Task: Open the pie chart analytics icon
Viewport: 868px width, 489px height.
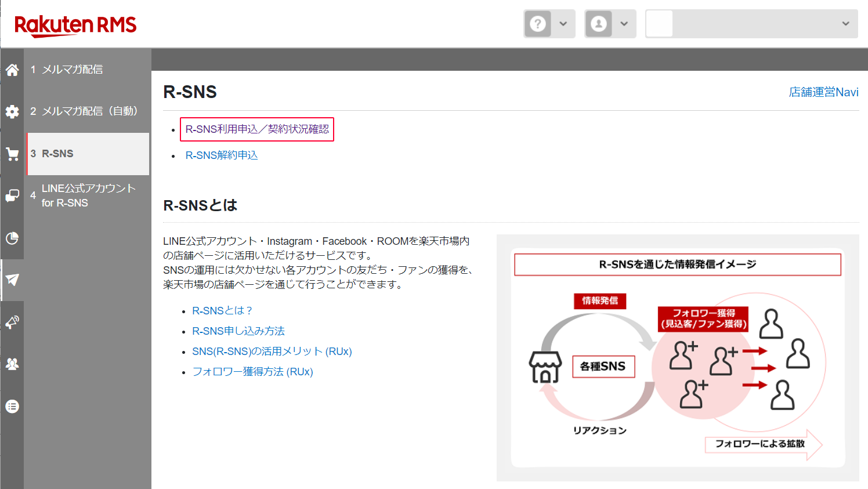Action: [12, 238]
